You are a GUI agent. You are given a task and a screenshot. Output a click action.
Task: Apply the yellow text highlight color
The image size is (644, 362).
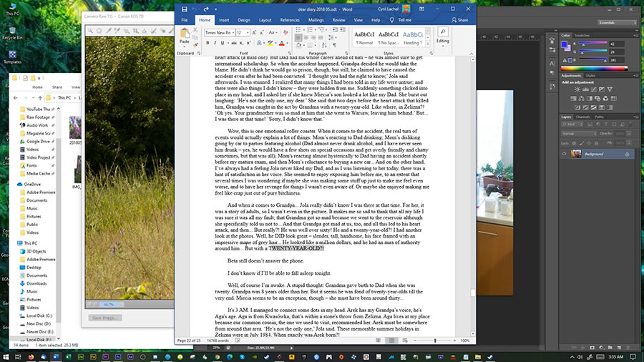270,43
